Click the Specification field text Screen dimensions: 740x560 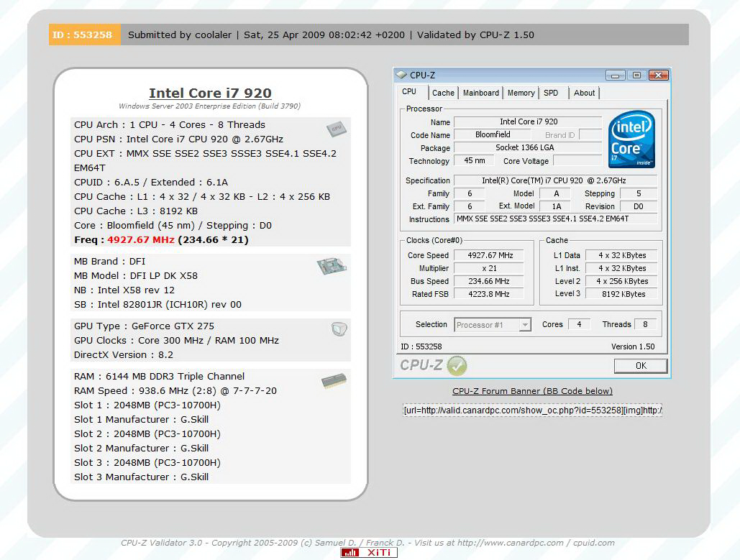pos(554,180)
